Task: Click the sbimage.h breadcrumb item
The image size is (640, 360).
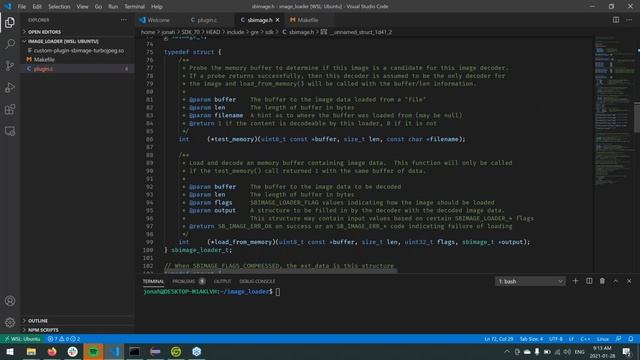Action: [302, 32]
